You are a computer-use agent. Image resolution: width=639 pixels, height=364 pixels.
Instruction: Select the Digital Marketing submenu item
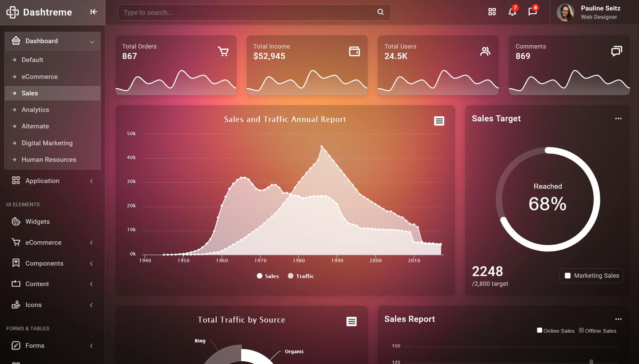click(x=53, y=143)
